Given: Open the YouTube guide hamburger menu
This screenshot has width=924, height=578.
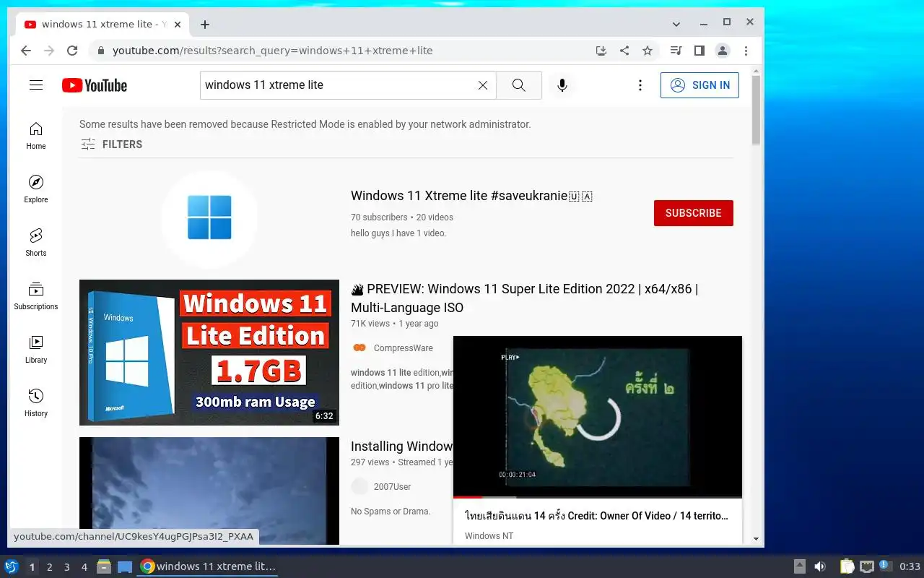Looking at the screenshot, I should [x=36, y=85].
